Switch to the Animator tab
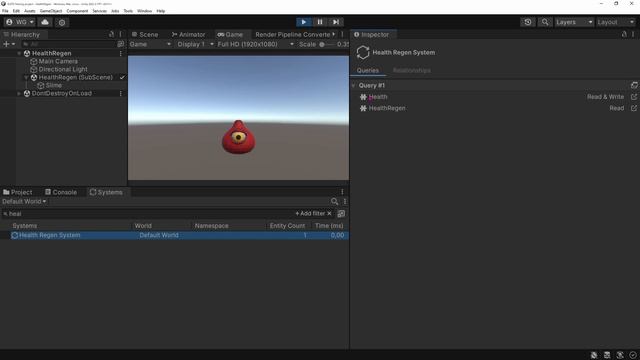Image resolution: width=640 pixels, height=360 pixels. click(188, 35)
